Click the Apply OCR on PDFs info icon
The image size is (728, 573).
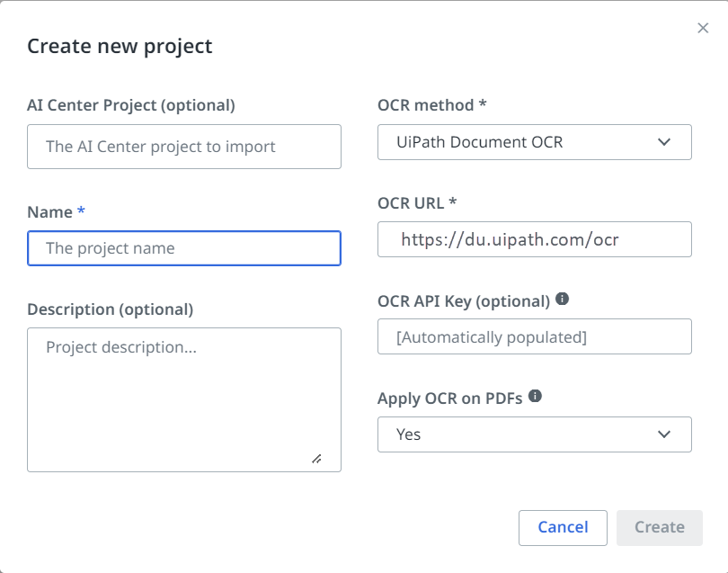(535, 396)
